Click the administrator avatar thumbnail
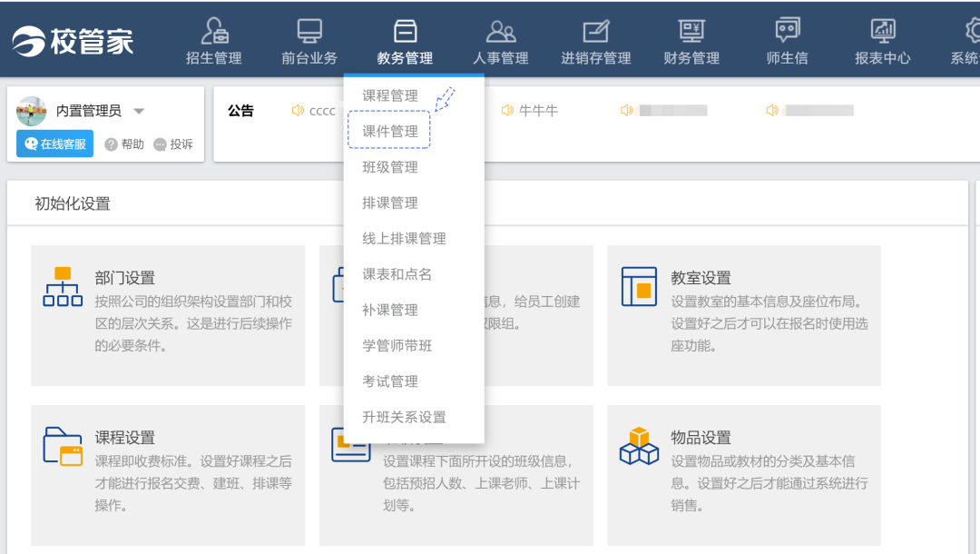This screenshot has width=980, height=554. coord(33,109)
